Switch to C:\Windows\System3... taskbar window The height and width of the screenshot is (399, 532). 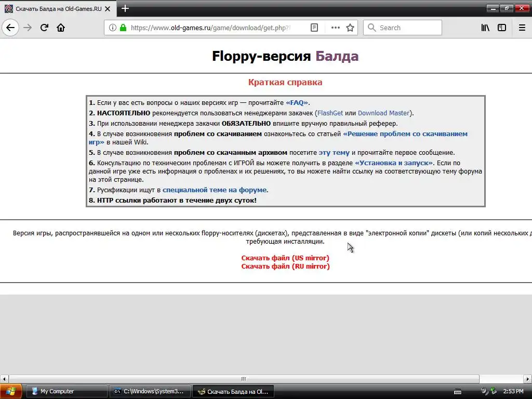coord(150,391)
